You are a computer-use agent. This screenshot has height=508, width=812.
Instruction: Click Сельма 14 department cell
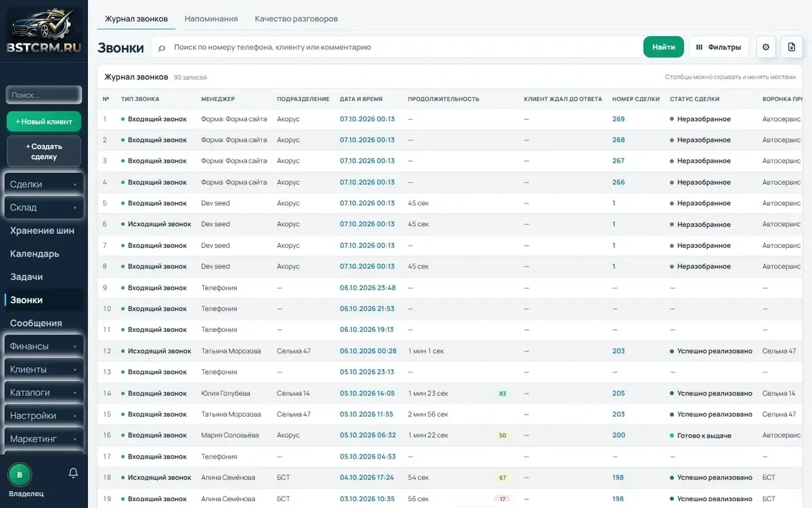293,394
